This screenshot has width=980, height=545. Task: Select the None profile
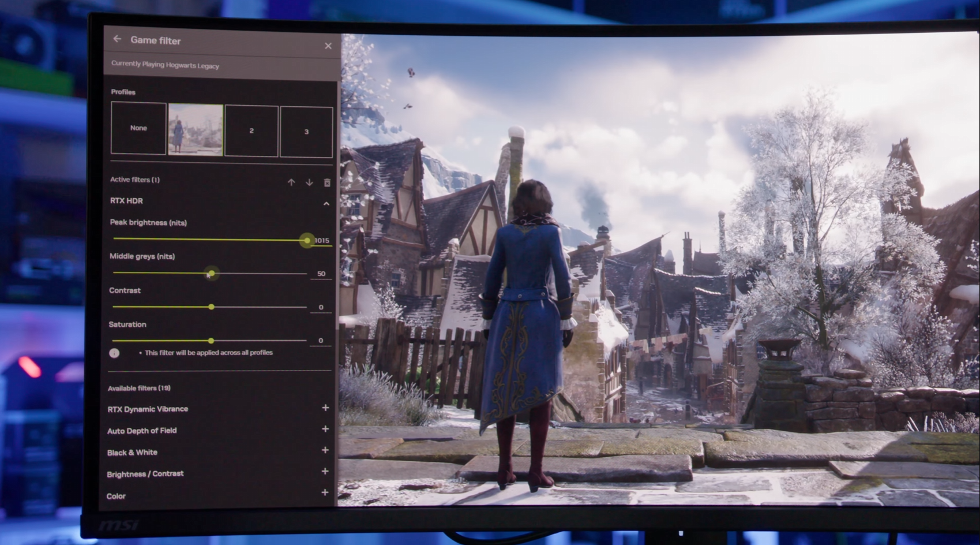[138, 128]
